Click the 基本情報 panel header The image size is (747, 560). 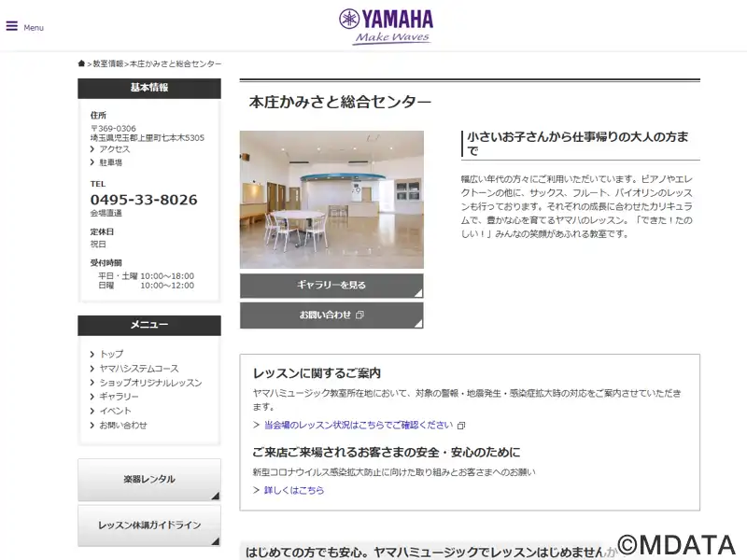point(149,88)
